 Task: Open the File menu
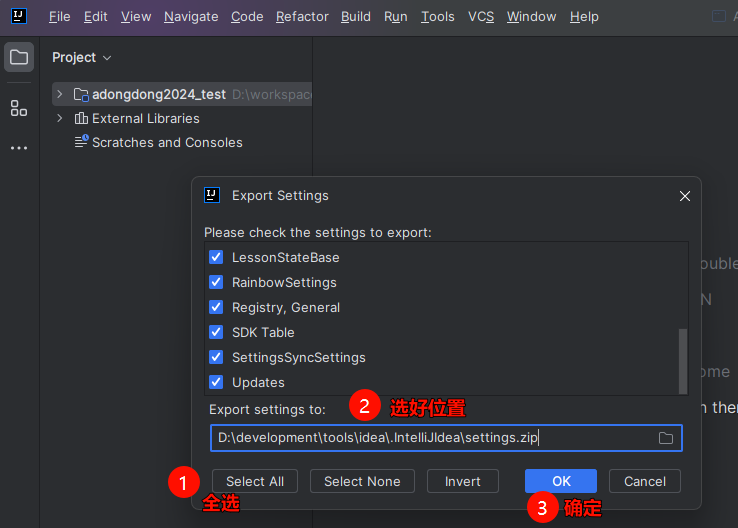point(60,16)
